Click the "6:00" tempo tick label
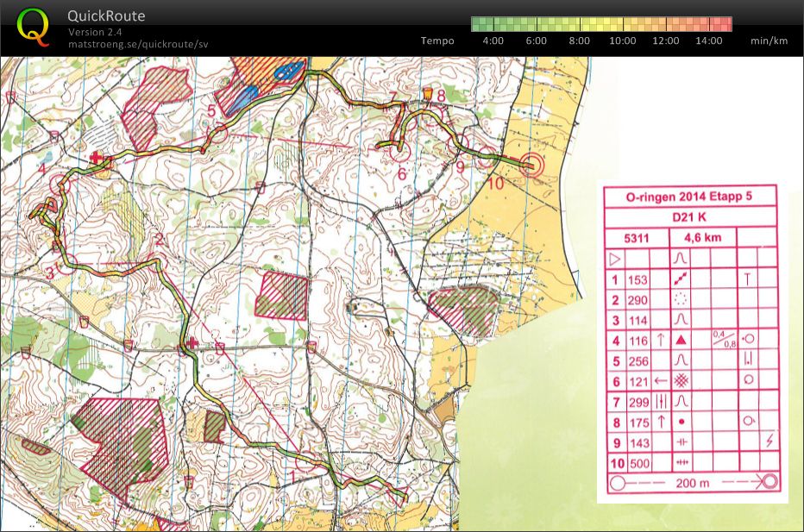 point(536,41)
